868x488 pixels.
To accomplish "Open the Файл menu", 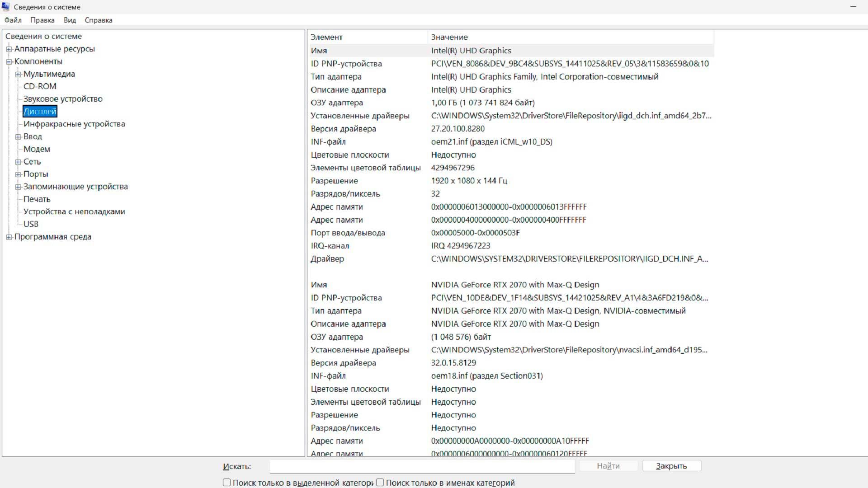I will click(13, 20).
